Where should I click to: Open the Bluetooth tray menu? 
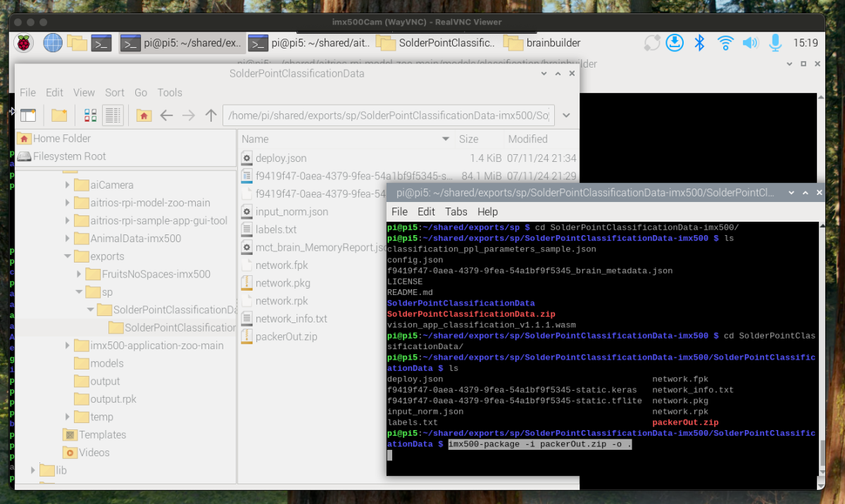coord(699,43)
